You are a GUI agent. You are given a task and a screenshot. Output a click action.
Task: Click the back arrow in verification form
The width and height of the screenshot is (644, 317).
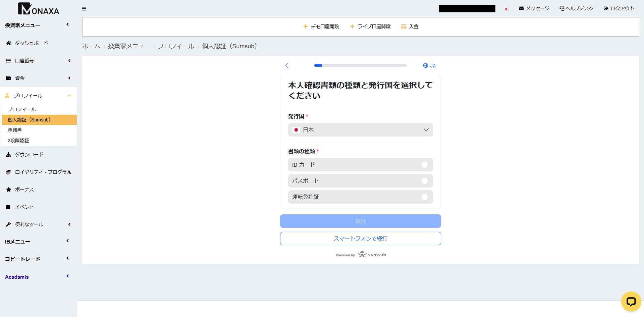point(287,65)
